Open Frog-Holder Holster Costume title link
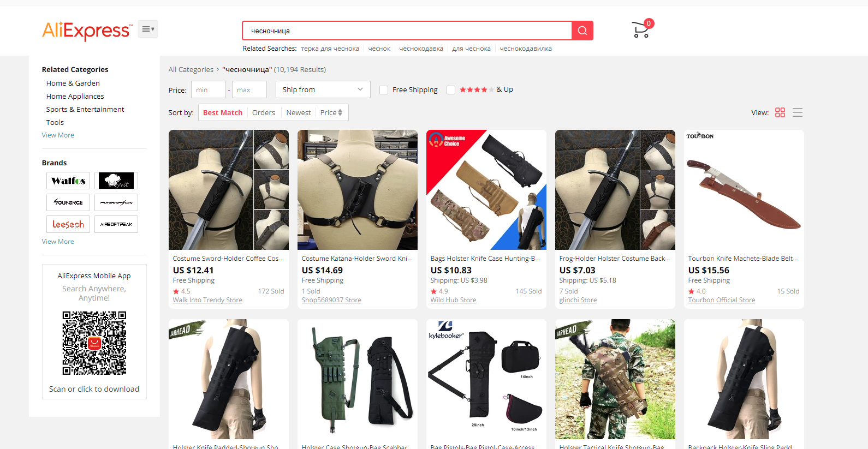The image size is (868, 449). (x=615, y=259)
